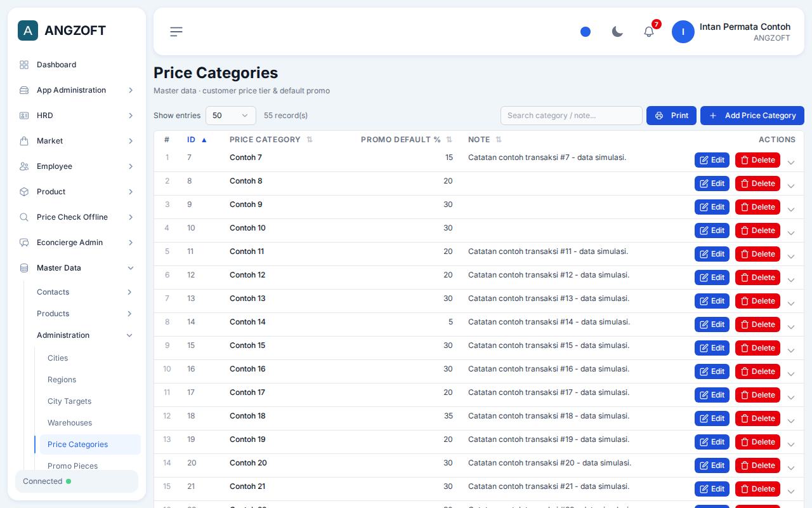The height and width of the screenshot is (508, 812).
Task: Click the Econcierge Admin chat icon
Action: (24, 243)
